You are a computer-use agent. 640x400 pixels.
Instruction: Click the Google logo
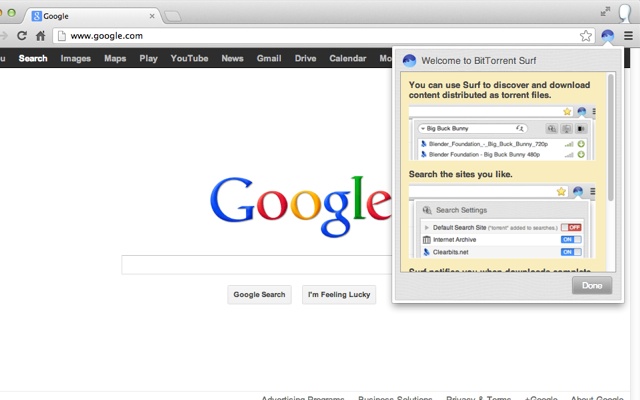[301, 206]
